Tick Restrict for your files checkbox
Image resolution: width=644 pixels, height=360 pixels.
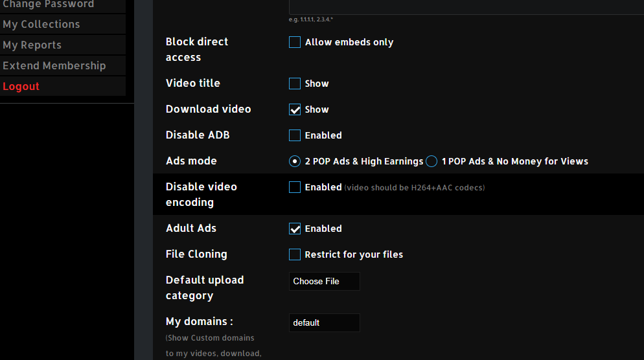295,254
